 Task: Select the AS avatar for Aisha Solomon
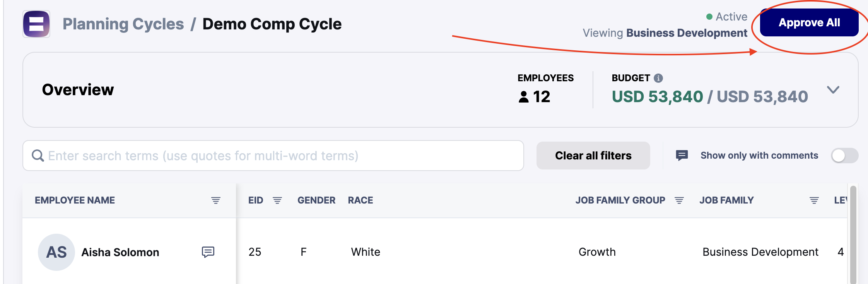(56, 252)
